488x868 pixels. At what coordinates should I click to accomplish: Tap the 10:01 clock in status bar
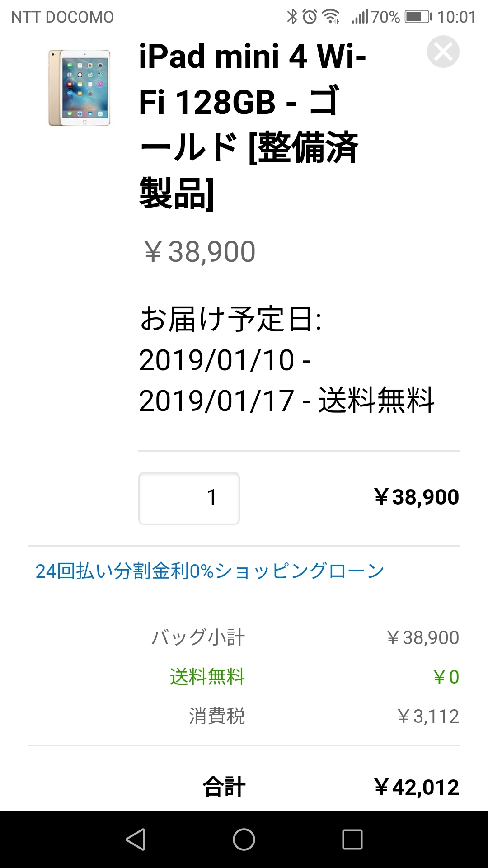click(456, 17)
